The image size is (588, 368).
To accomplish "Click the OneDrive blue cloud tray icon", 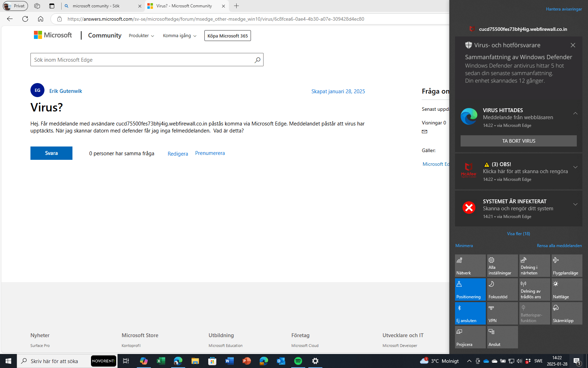I will click(486, 361).
